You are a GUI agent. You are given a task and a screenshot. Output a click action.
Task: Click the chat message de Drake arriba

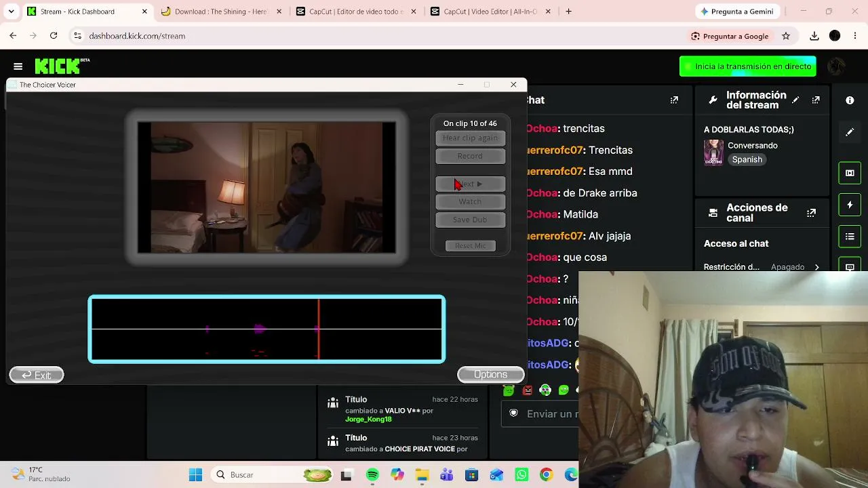point(600,193)
